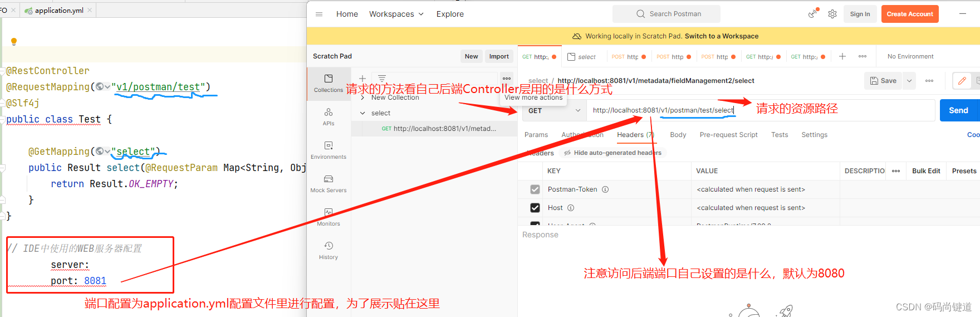Open the Save options dropdown arrow

coord(909,81)
